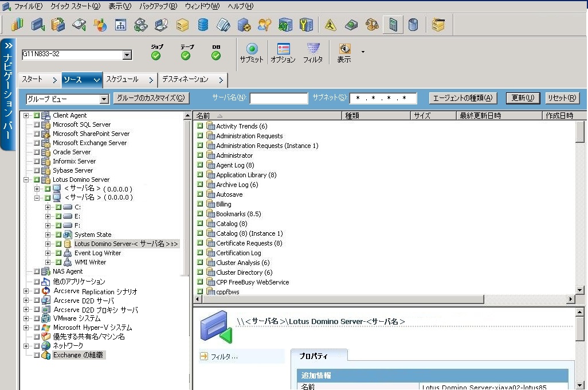Click the System State icon in tree

(x=68, y=235)
